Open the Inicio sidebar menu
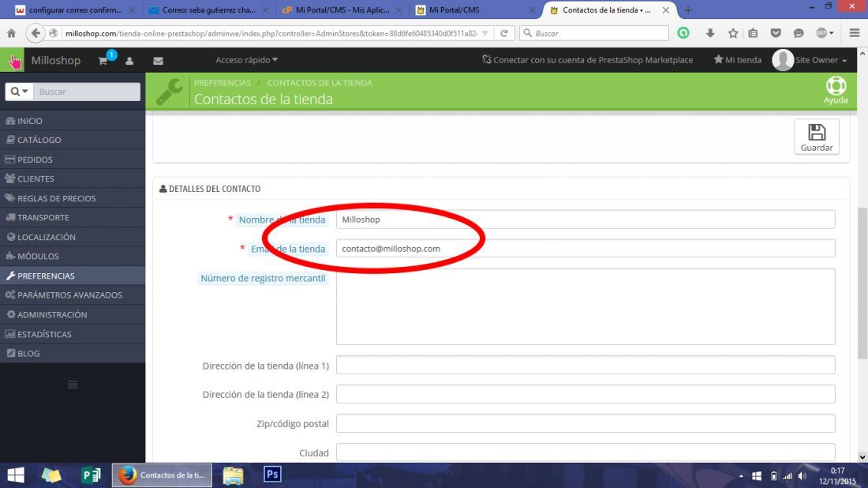Screen dimensions: 868x488 pyautogui.click(x=73, y=120)
